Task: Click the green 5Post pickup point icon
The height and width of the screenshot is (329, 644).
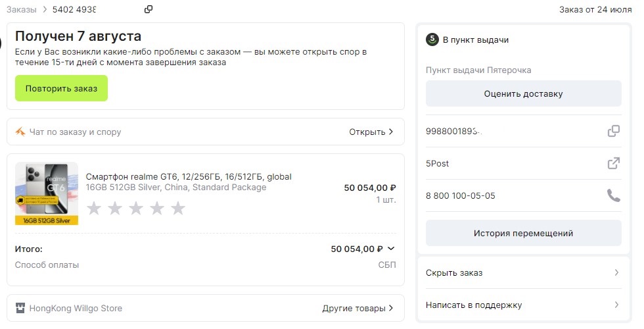Action: click(432, 39)
